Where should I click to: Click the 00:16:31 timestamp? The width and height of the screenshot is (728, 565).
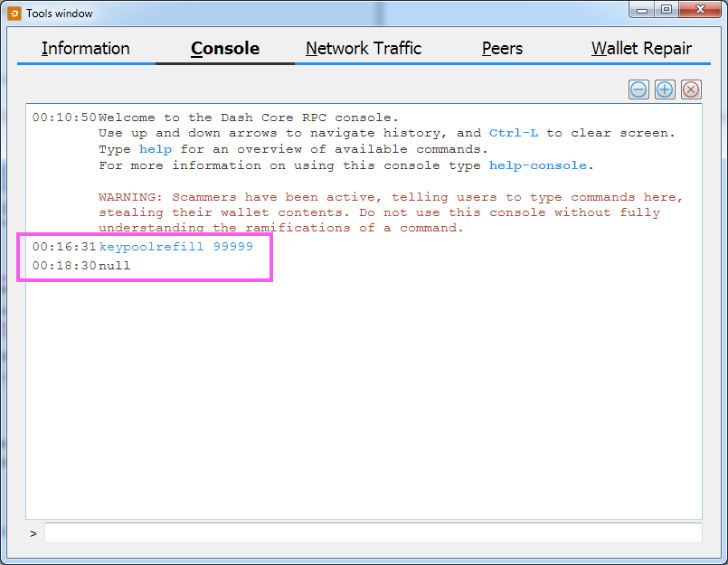click(64, 247)
